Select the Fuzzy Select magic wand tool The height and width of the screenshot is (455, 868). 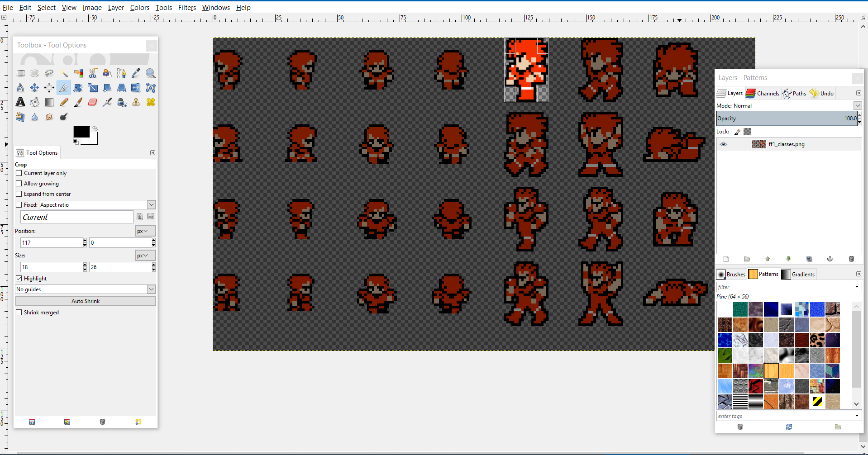coord(64,73)
